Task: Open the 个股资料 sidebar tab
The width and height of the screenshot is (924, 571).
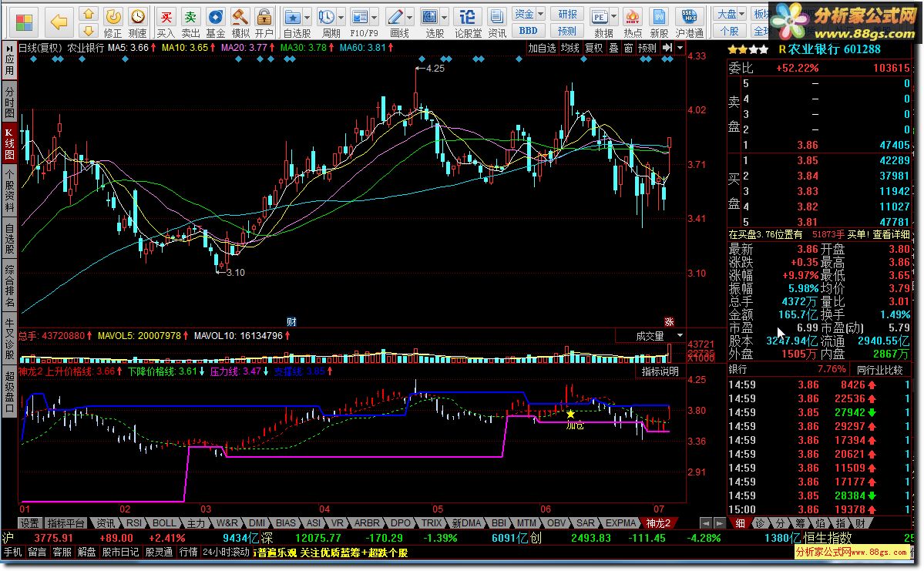Action: coord(9,190)
